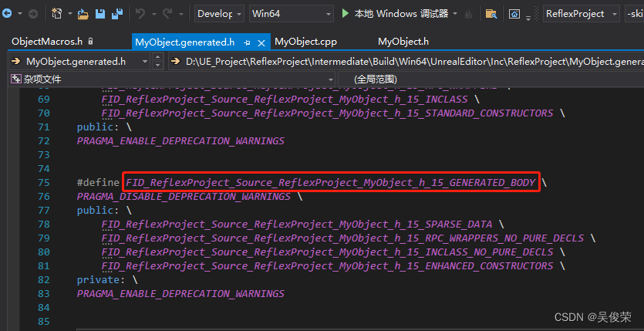Open the debugger target dropdown arrow
This screenshot has height=331, width=644.
(455, 14)
